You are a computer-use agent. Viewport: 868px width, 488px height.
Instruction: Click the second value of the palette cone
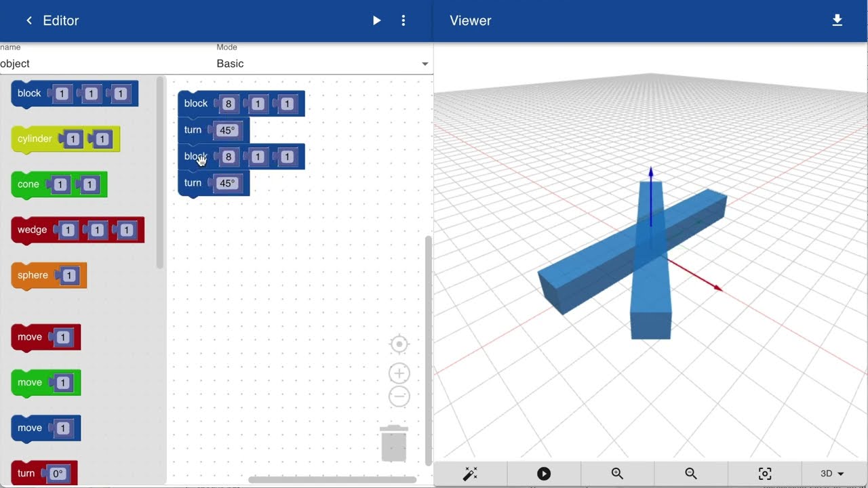tap(89, 185)
